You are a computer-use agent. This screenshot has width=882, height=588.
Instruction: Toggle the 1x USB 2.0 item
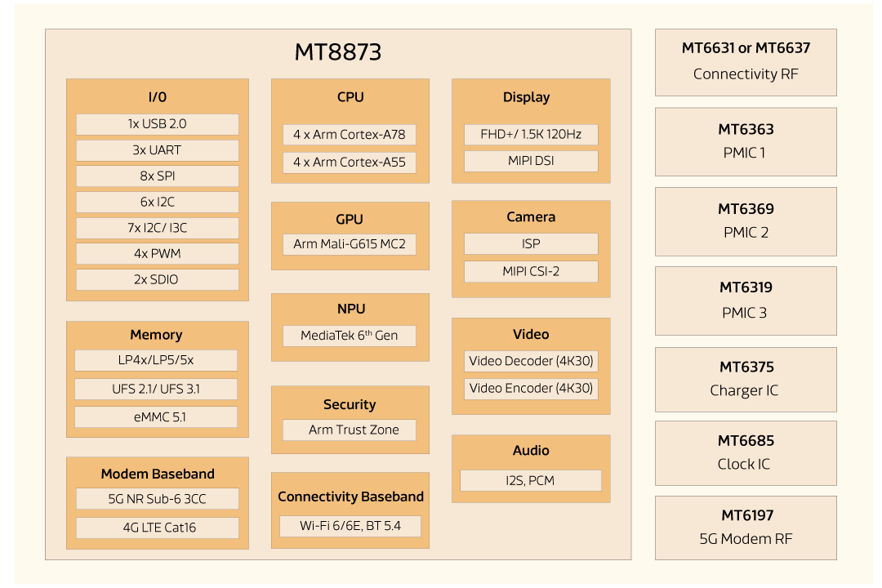(x=156, y=124)
